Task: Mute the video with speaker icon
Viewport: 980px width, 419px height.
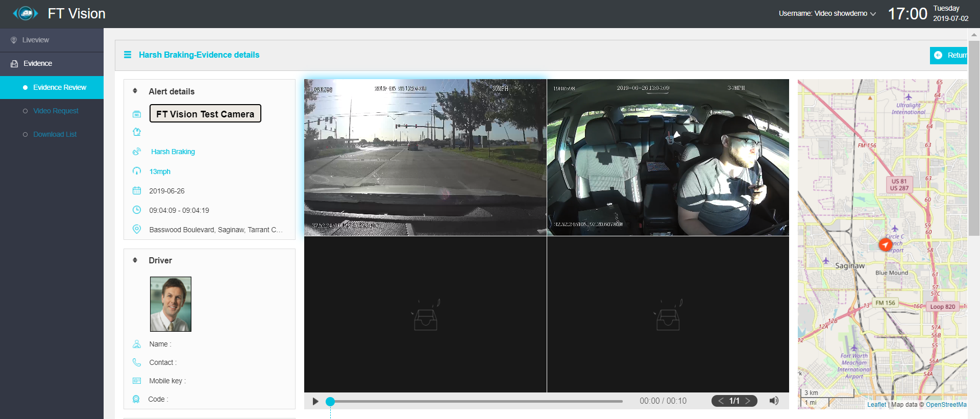Action: tap(774, 401)
